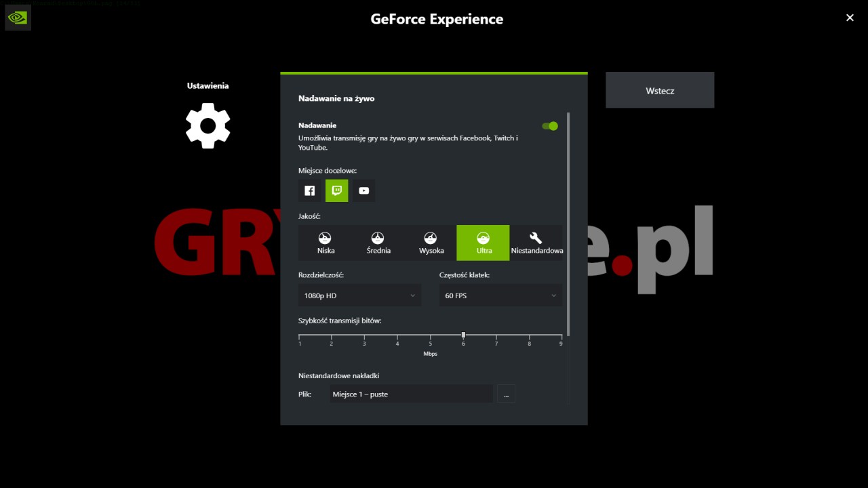The height and width of the screenshot is (488, 868).
Task: Select the Niska quality preset
Action: click(325, 243)
